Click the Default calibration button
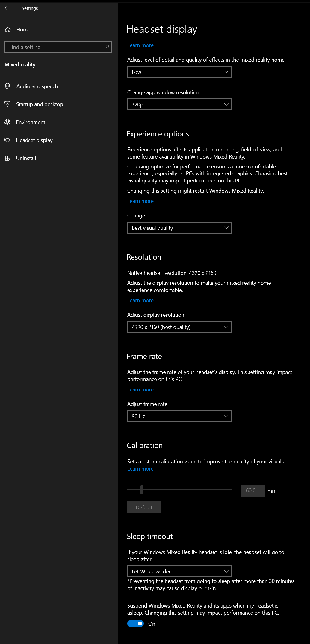 pos(144,507)
